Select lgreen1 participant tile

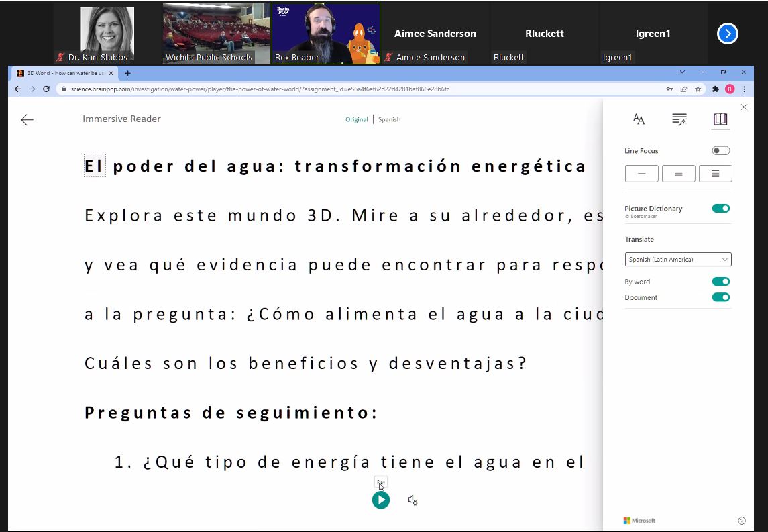(x=653, y=34)
